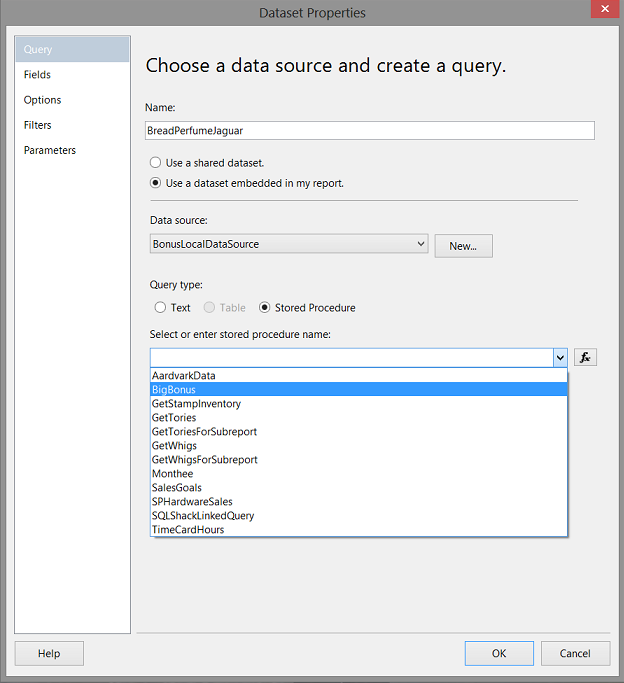Viewport: 624px width, 683px height.
Task: Switch to the Fields page
Action: coord(38,75)
